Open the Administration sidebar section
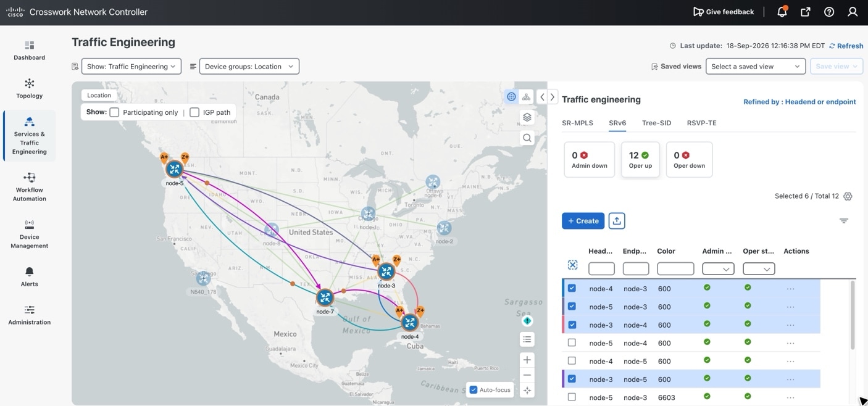The height and width of the screenshot is (406, 868). point(30,315)
